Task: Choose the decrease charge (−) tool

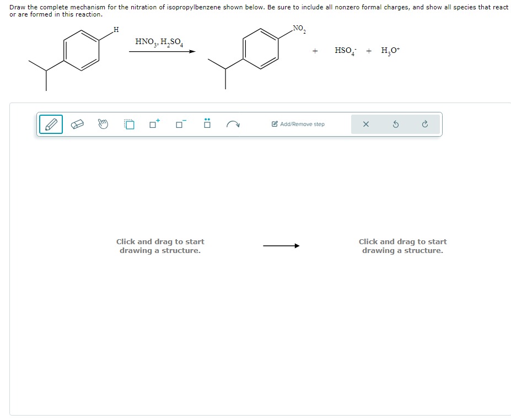Action: (x=177, y=124)
